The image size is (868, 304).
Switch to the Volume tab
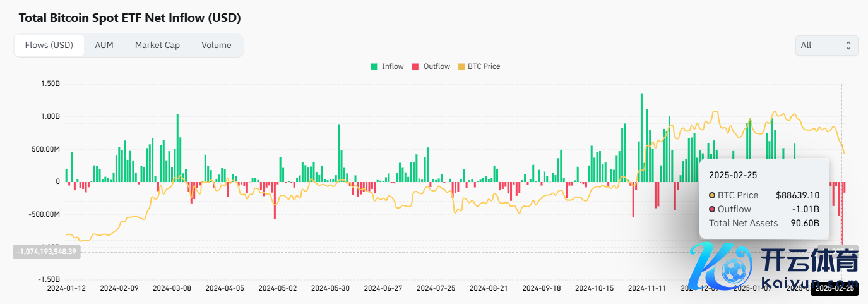(x=216, y=46)
